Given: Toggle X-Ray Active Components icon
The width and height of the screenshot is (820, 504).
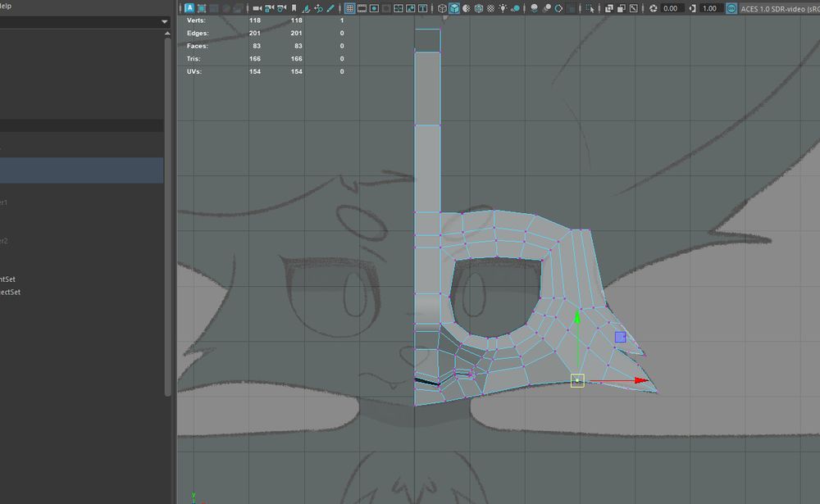Looking at the screenshot, I should click(622, 8).
